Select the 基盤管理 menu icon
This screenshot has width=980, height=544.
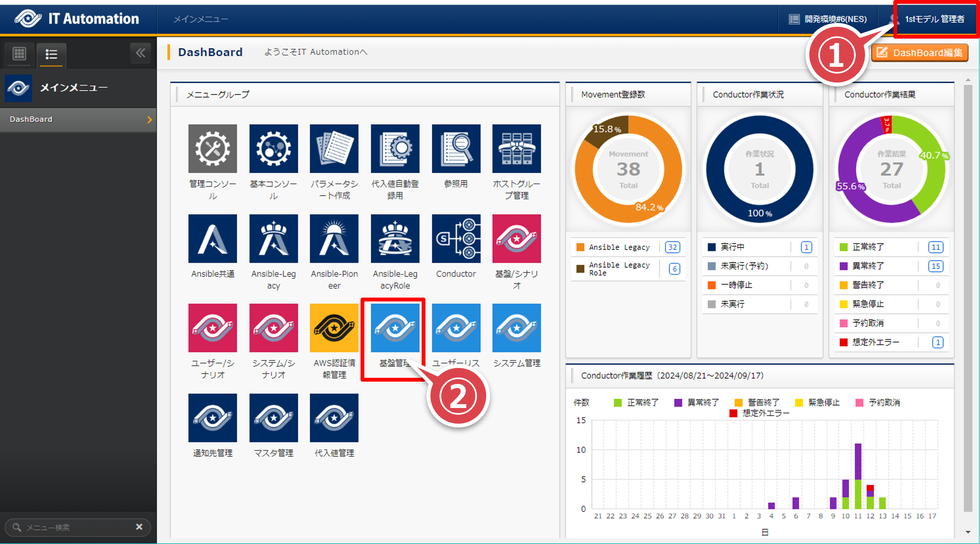pos(395,328)
